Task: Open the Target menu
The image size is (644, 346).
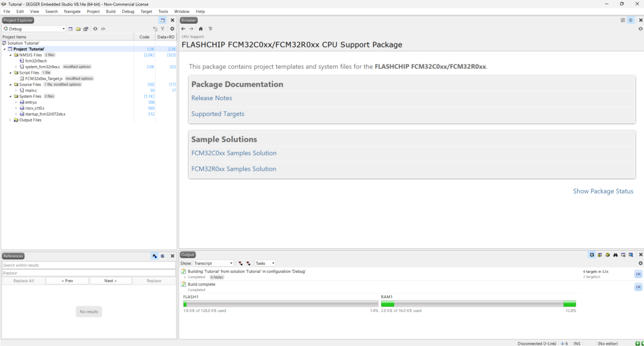Action: [146, 11]
